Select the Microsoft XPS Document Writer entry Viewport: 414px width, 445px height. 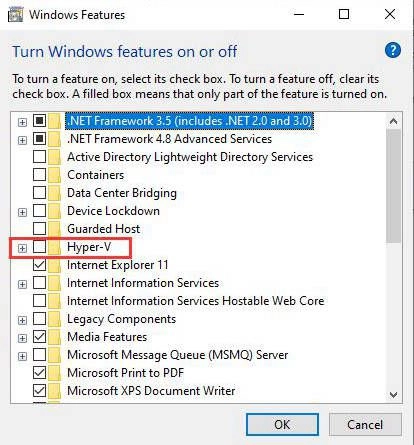(151, 391)
